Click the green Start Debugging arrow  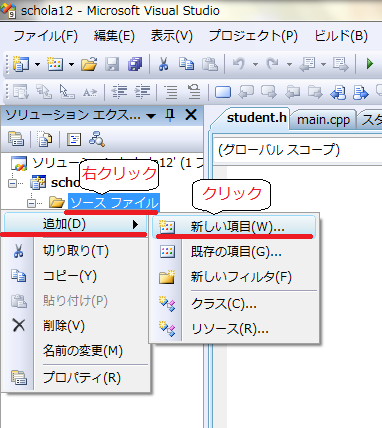coord(369,64)
